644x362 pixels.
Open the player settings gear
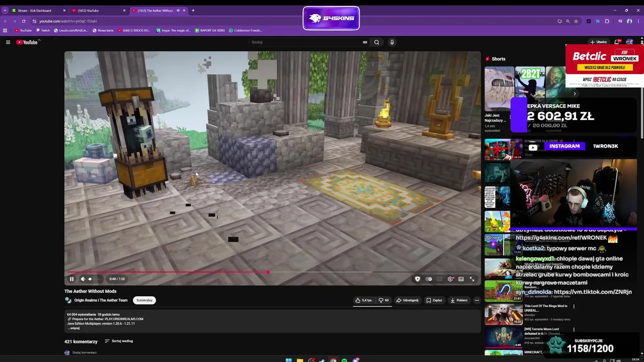[x=450, y=279]
